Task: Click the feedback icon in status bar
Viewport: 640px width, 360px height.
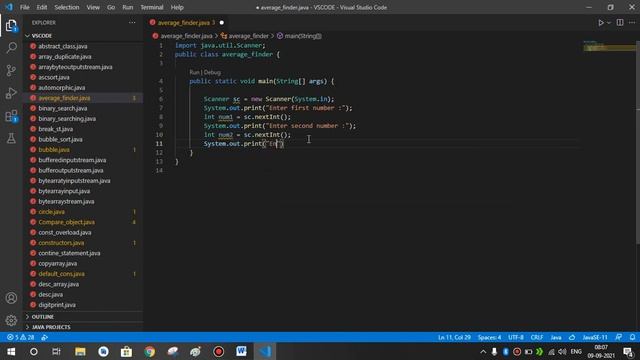Action: [x=619, y=338]
